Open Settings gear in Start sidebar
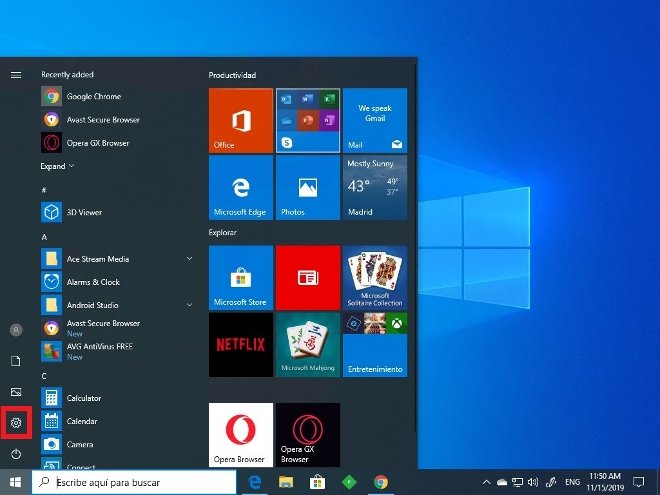Image resolution: width=660 pixels, height=495 pixels. click(16, 423)
